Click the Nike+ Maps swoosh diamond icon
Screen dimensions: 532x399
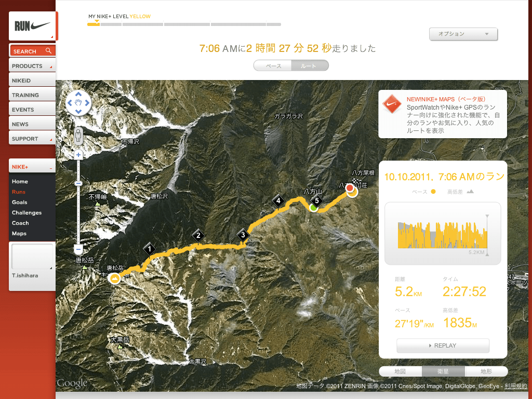click(x=392, y=104)
